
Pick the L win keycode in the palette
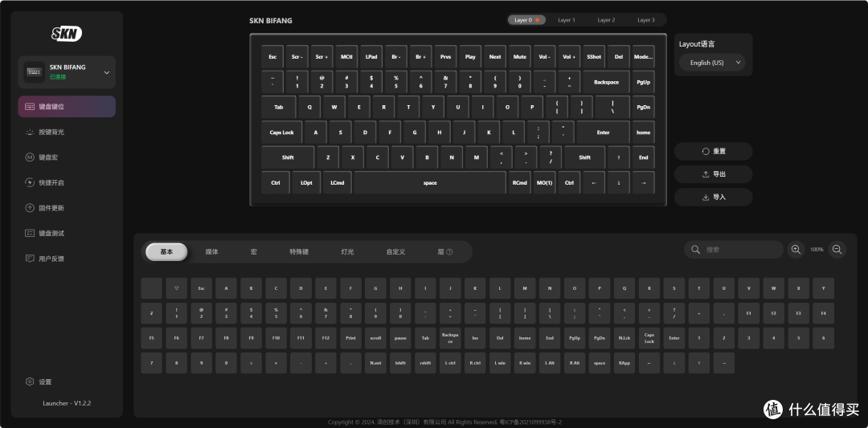point(500,363)
